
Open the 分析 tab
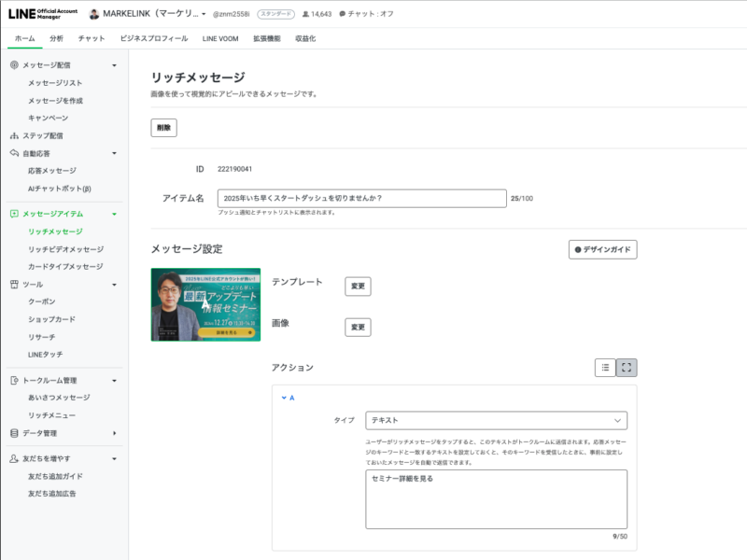point(57,38)
